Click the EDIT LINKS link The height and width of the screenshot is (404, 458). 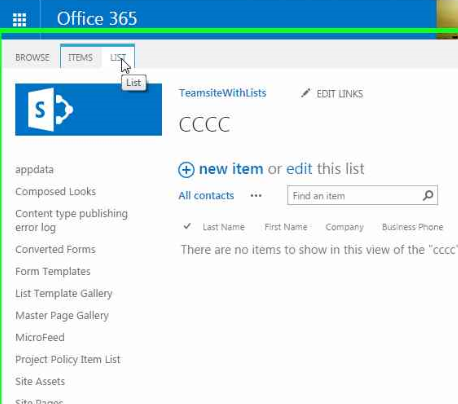coord(340,94)
